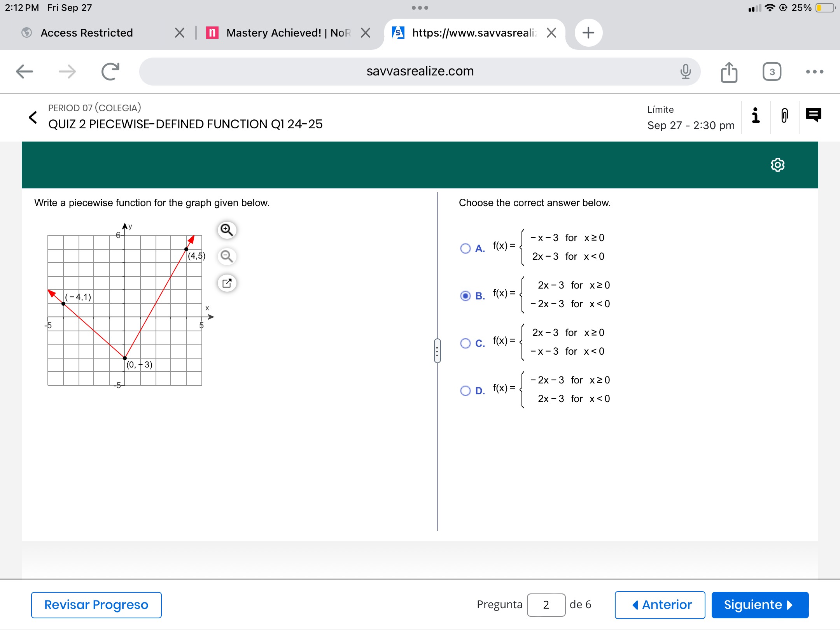
Task: Click the zoom out magnifier icon
Action: 227,256
